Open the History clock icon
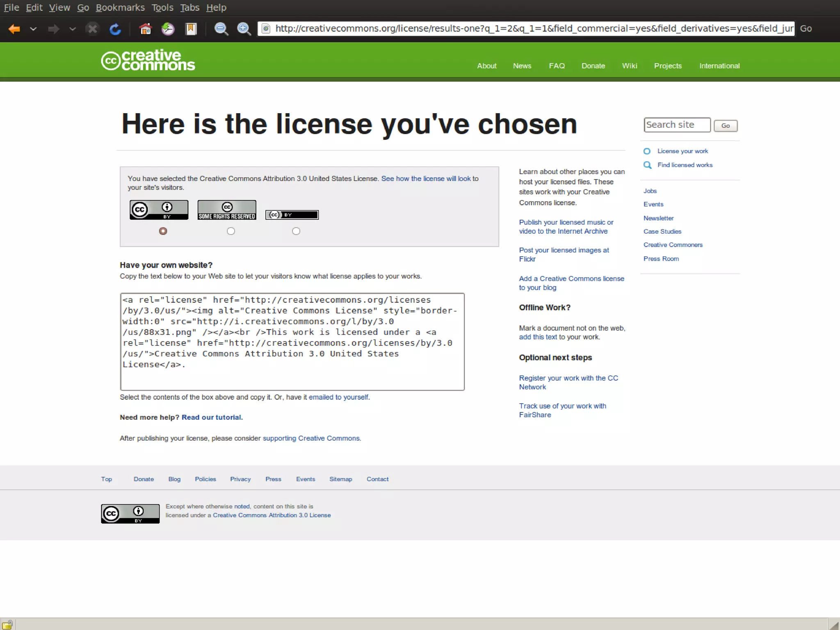This screenshot has width=840, height=630. coord(167,29)
